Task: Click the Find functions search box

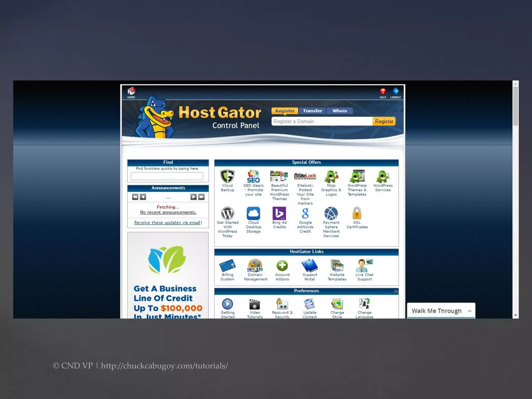Action: 167,176
